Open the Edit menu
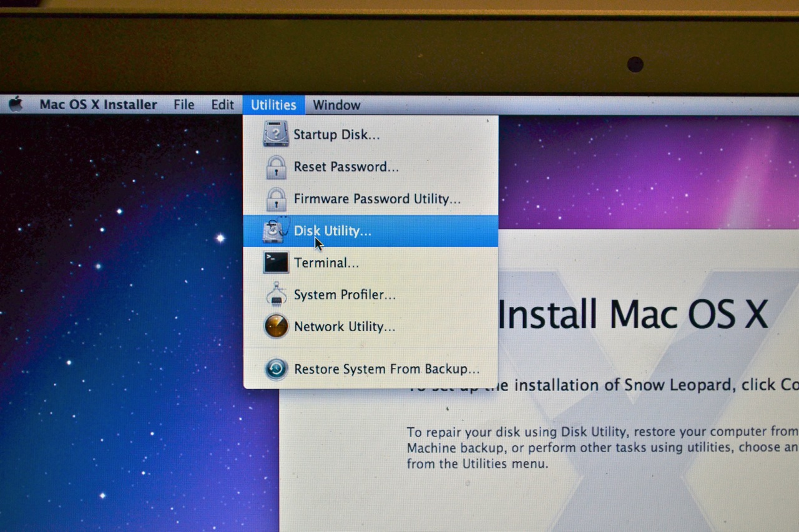Image resolution: width=799 pixels, height=532 pixels. (x=222, y=105)
